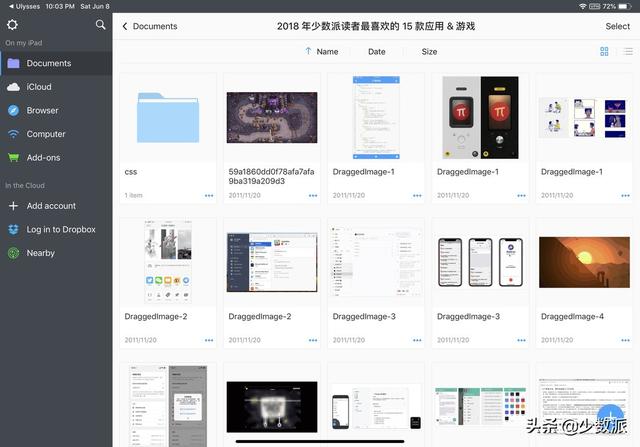This screenshot has width=640, height=447.
Task: Open the phone and document window thumbnail
Action: click(376, 407)
